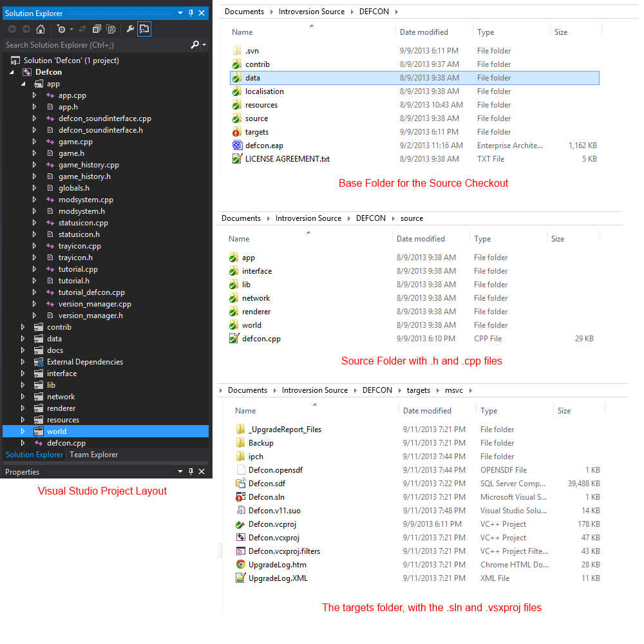Select the .svn folder icon
Image resolution: width=644 pixels, height=644 pixels.
pos(237,50)
